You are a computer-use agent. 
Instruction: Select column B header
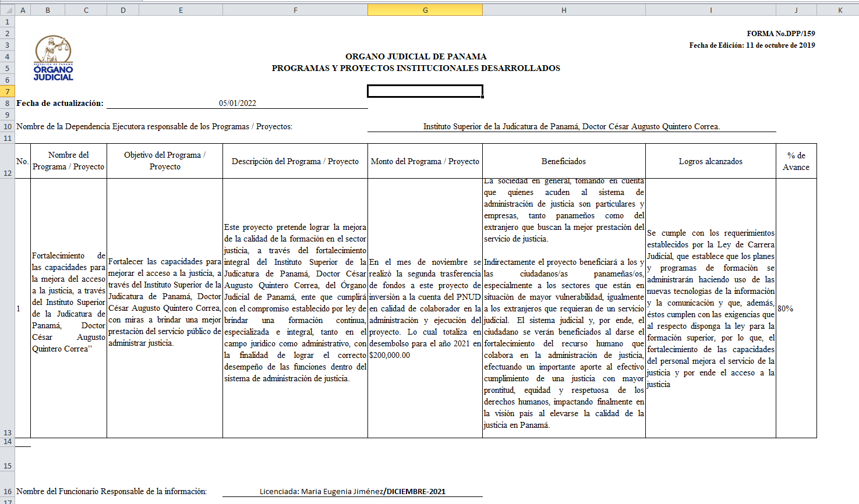pos(48,10)
